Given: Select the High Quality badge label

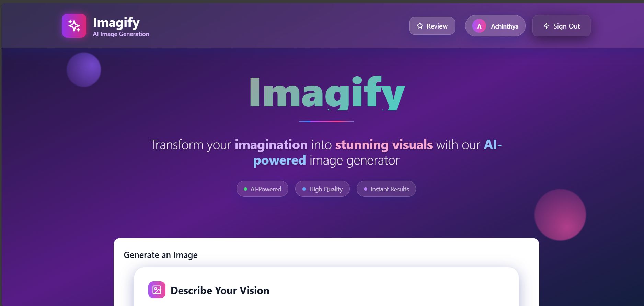Looking at the screenshot, I should click(326, 189).
